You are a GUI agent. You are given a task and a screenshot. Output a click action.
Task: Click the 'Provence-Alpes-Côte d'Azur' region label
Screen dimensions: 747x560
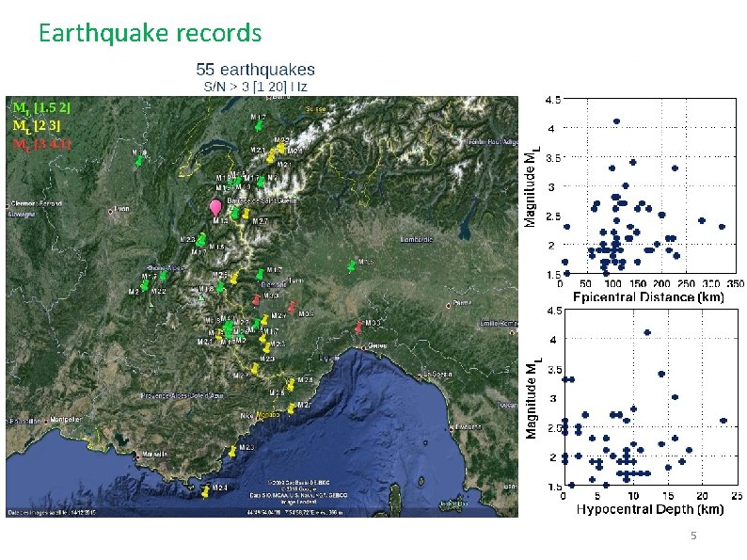[x=183, y=395]
